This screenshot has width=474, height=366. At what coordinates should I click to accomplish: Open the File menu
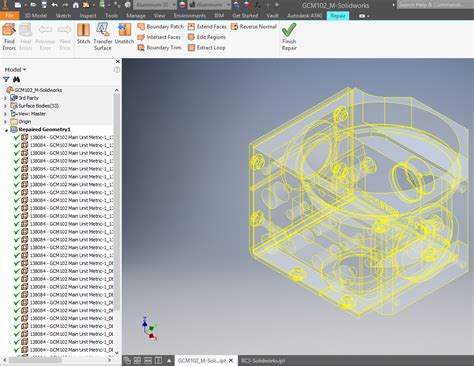click(x=10, y=16)
